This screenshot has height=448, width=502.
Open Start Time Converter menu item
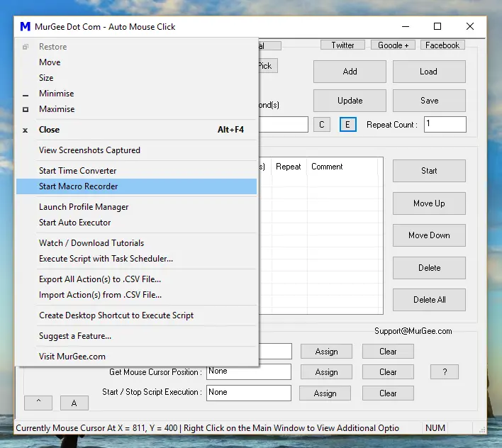pos(77,171)
